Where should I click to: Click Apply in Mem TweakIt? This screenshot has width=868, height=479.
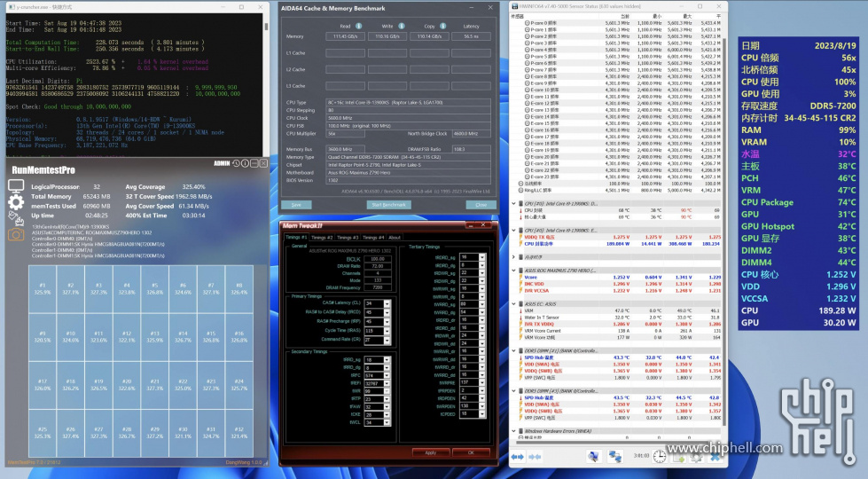(431, 452)
